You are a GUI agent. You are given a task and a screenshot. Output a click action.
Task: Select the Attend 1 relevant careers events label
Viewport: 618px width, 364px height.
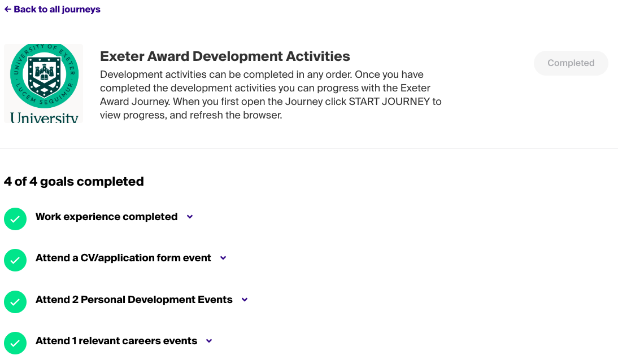pos(116,341)
